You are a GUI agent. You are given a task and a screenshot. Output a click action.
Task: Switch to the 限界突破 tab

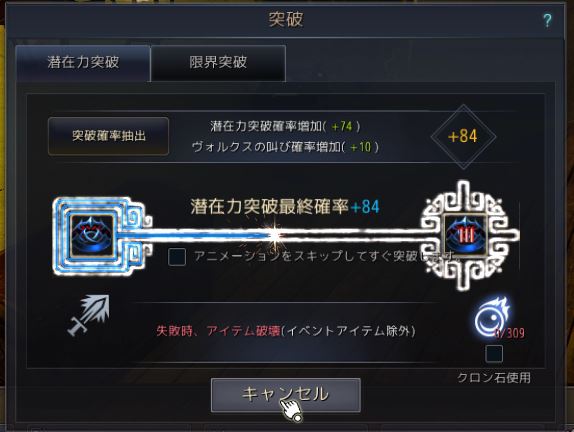pyautogui.click(x=218, y=63)
